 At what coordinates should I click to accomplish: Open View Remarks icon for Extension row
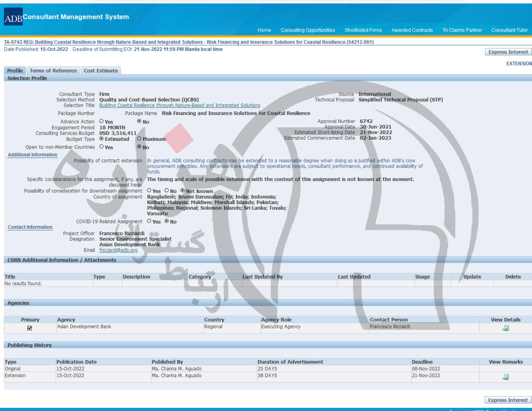505,377
